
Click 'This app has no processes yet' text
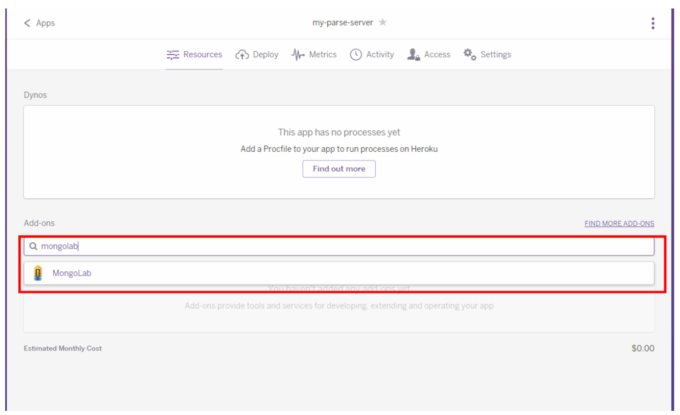coord(339,132)
